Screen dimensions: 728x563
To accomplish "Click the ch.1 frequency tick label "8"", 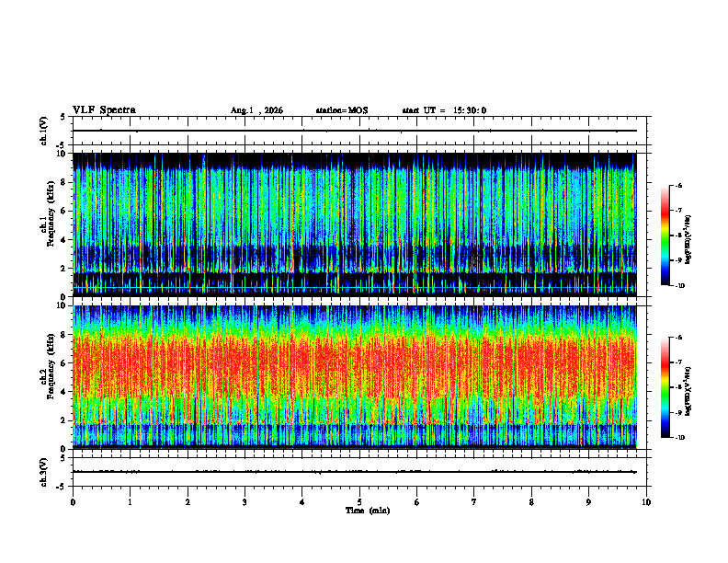I will 63,182.
